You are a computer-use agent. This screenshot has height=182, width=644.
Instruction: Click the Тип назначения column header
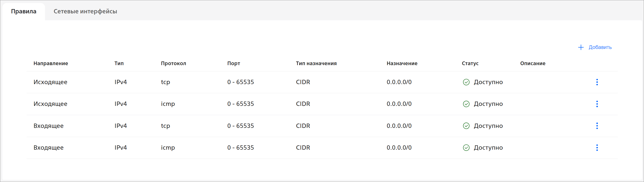point(316,63)
